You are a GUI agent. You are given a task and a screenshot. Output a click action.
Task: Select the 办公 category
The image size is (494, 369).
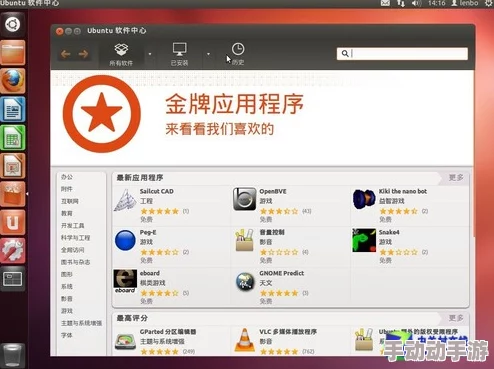(x=67, y=177)
